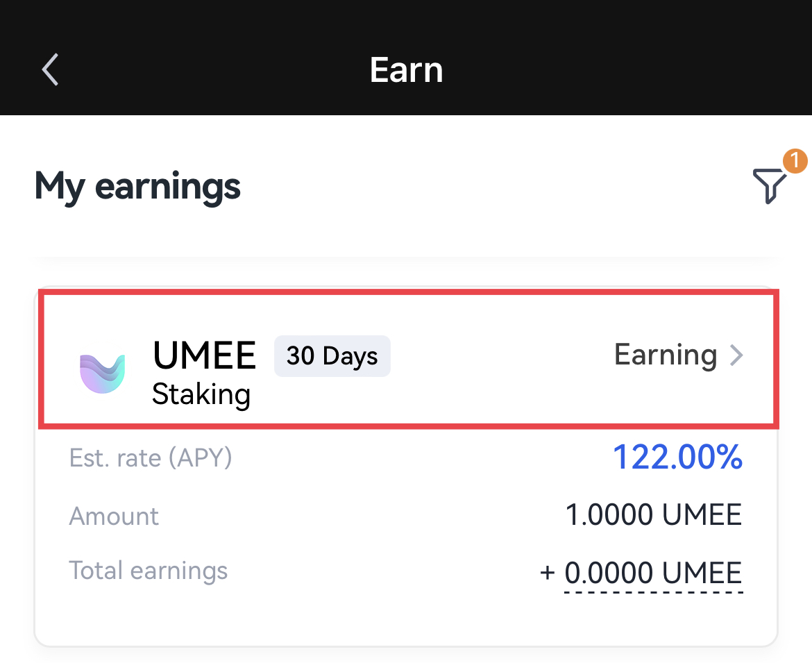Screen dimensions: 812x663
Task: Show info for underlined 0.0000 UMEE earnings
Action: pyautogui.click(x=654, y=574)
